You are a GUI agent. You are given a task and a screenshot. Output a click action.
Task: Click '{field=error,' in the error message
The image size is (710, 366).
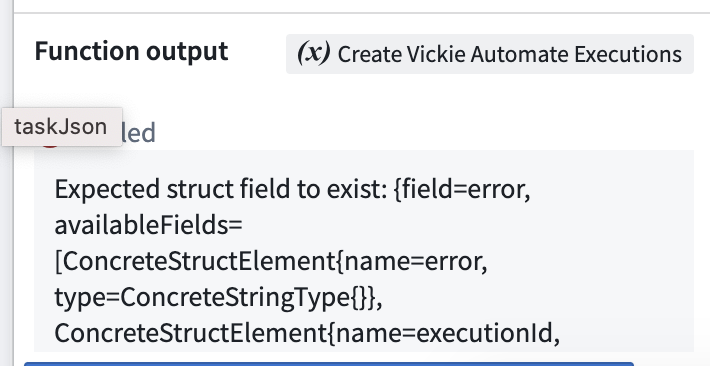(x=462, y=189)
